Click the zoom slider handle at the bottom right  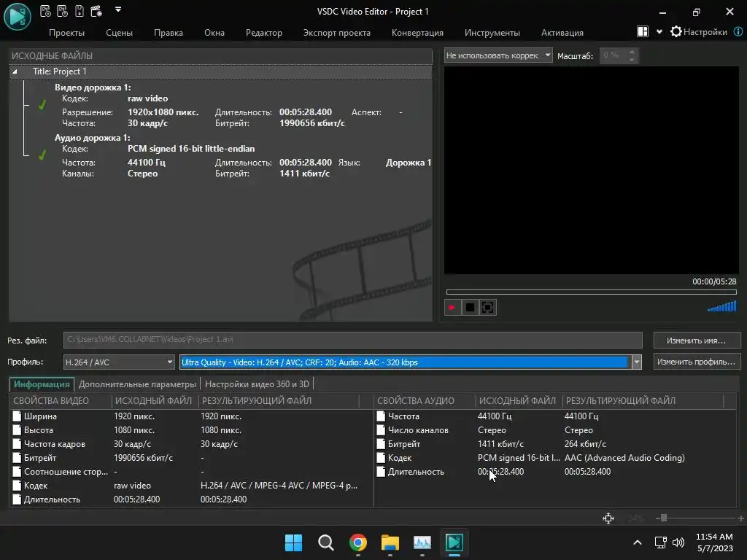(x=663, y=518)
